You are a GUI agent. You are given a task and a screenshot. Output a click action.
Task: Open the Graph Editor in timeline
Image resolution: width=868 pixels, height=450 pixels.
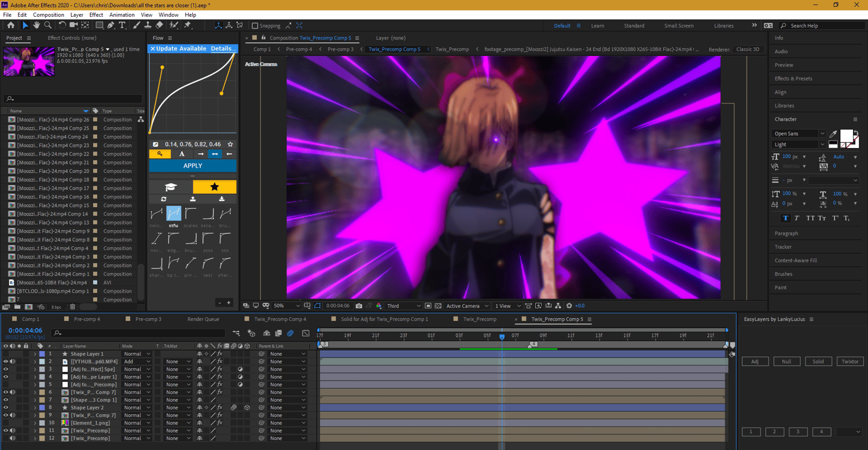tap(306, 333)
